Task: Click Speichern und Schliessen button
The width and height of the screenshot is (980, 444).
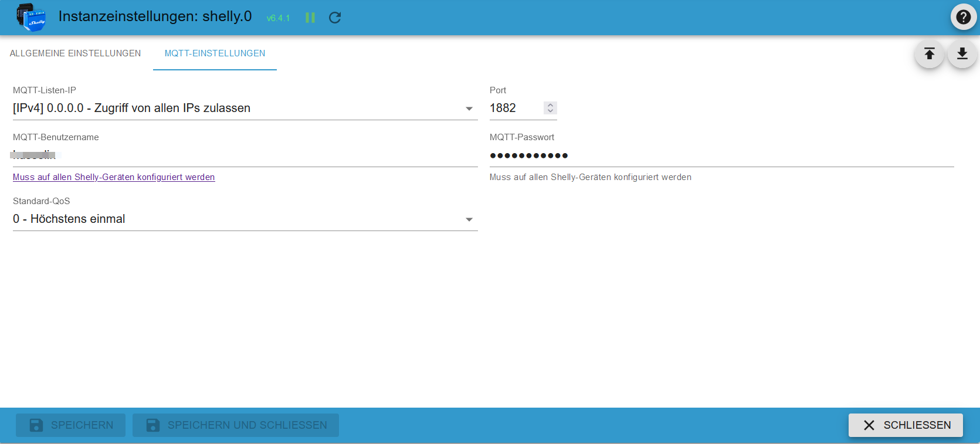Action: (236, 425)
